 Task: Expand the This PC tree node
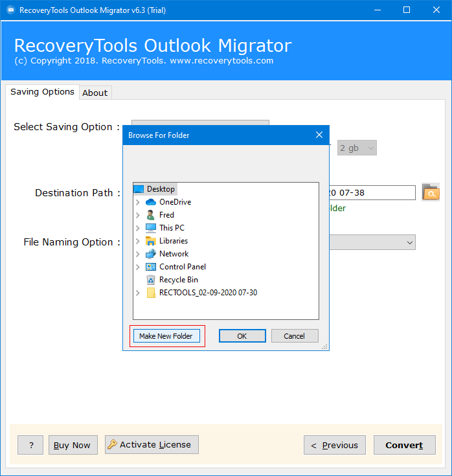pyautogui.click(x=137, y=228)
